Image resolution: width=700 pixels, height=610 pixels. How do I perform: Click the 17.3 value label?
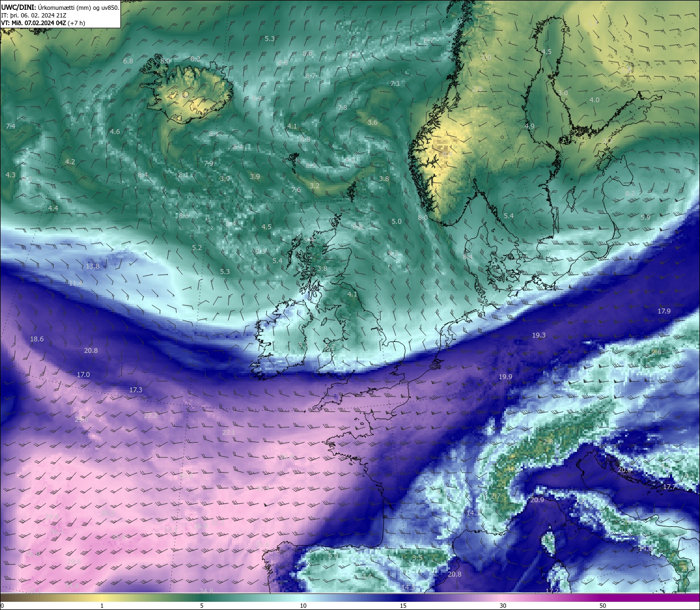[x=136, y=390]
